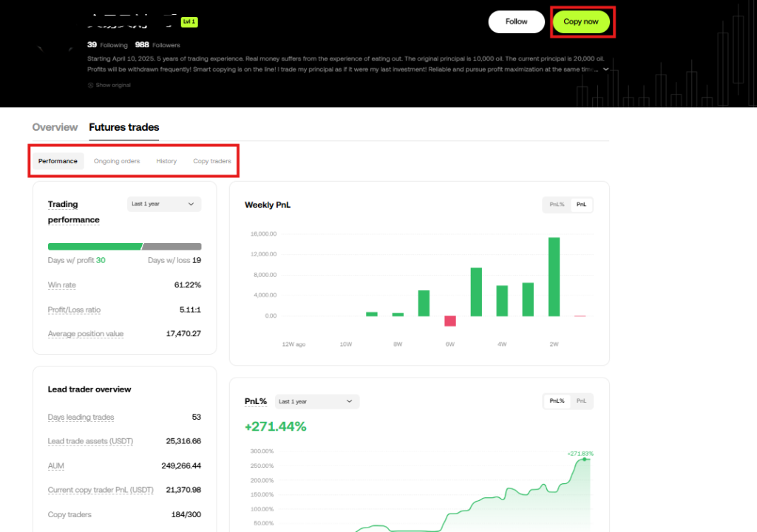Image resolution: width=757 pixels, height=532 pixels.
Task: Click the Profit/Loss ratio label
Action: coord(74,309)
